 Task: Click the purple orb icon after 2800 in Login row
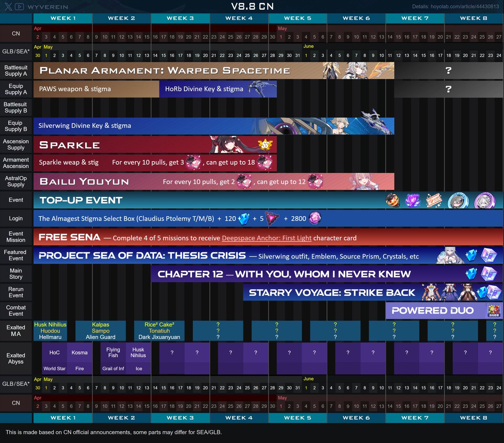[x=315, y=218]
